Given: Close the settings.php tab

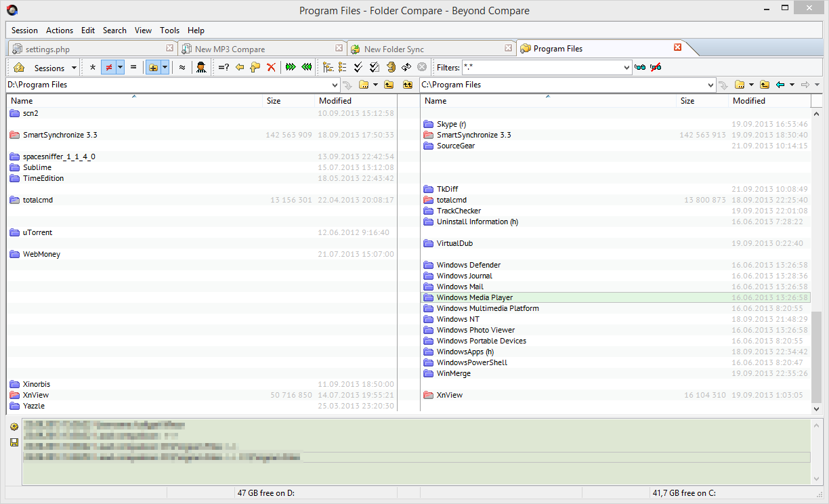Looking at the screenshot, I should point(170,48).
